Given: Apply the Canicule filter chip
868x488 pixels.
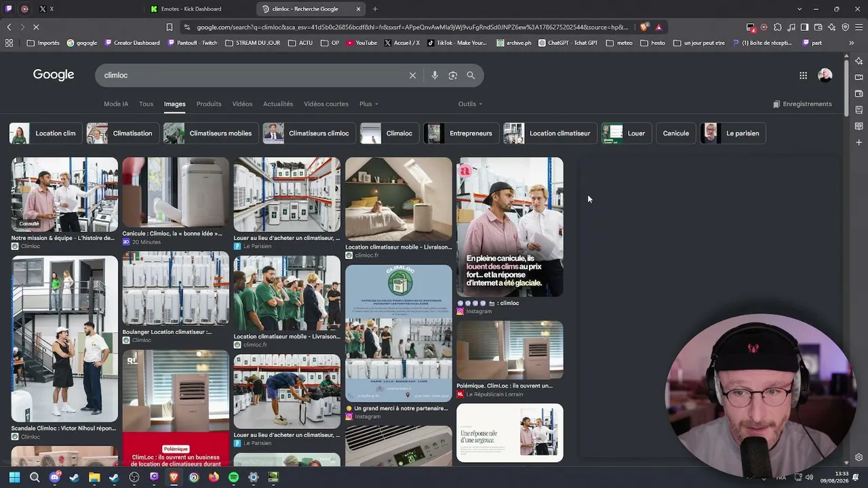Looking at the screenshot, I should click(675, 134).
